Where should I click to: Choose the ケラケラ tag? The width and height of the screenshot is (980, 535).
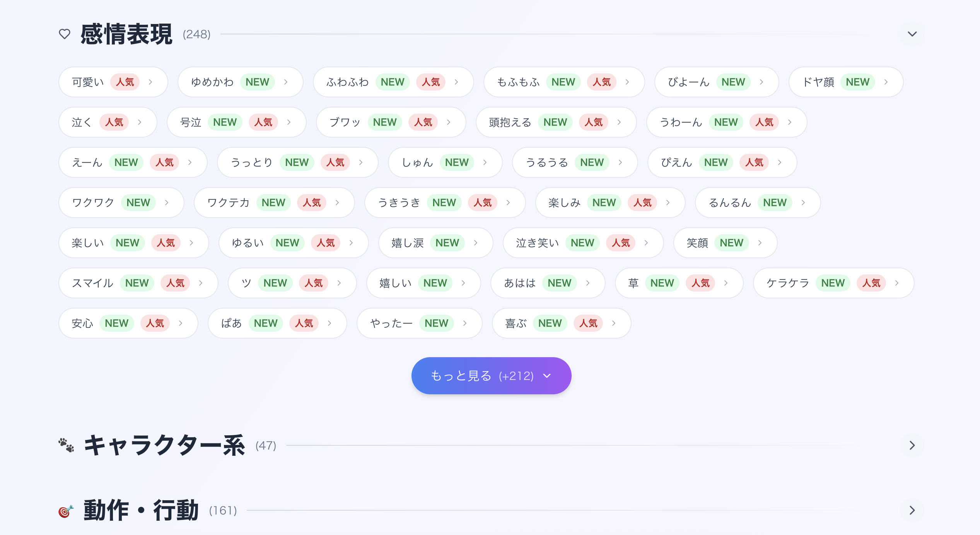(x=787, y=283)
